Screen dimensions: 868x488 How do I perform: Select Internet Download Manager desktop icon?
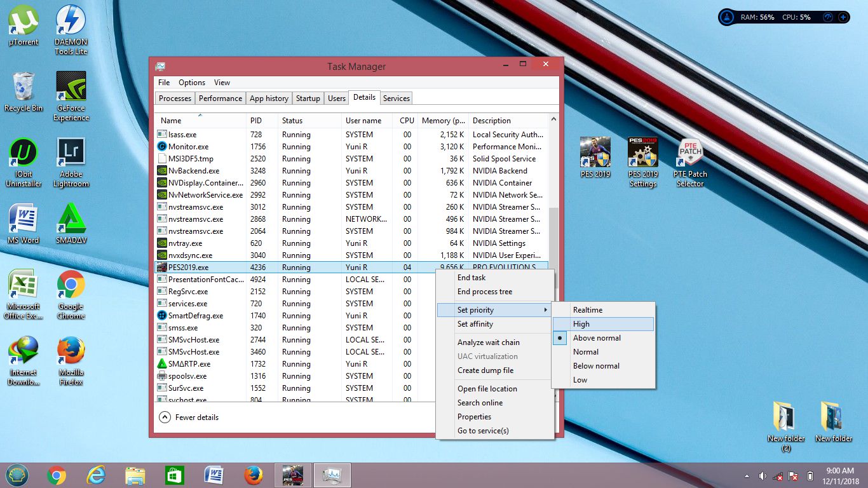(x=24, y=361)
